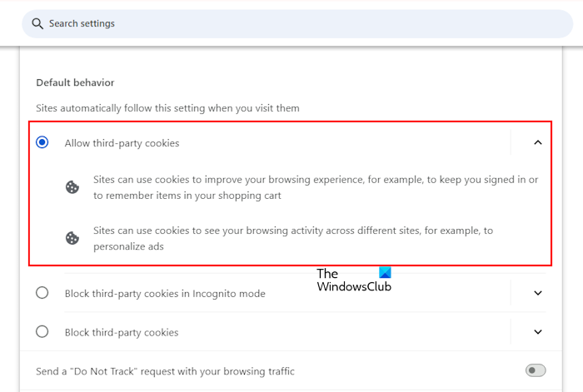Type in the Search settings field
This screenshot has height=392, width=583.
pos(250,23)
